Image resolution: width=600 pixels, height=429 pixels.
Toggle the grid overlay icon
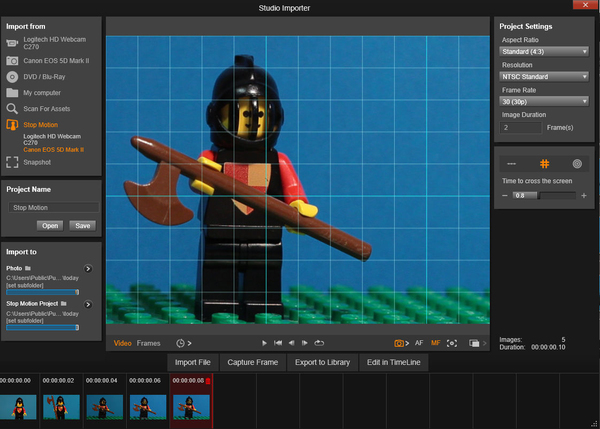pyautogui.click(x=544, y=164)
